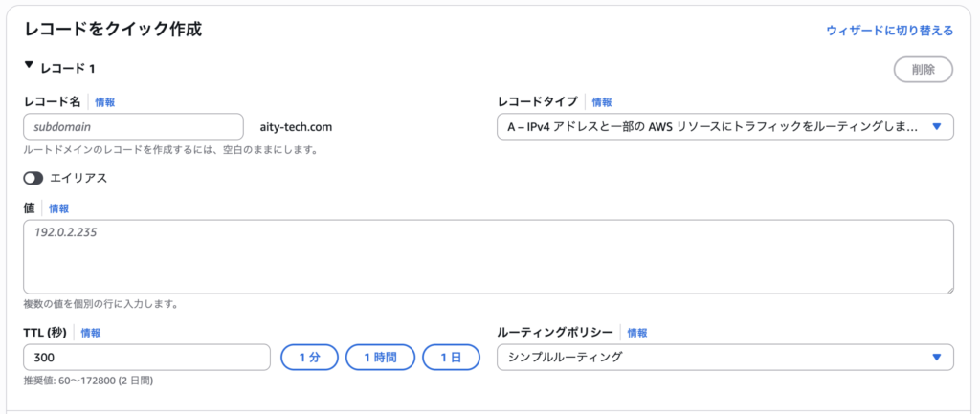Open the ルーティングポリシー dropdown

[x=724, y=358]
